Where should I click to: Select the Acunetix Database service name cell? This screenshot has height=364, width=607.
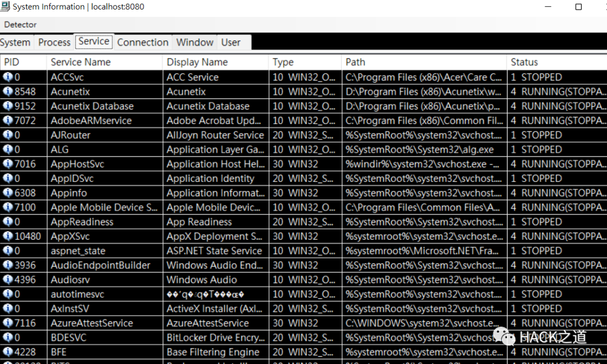point(92,106)
